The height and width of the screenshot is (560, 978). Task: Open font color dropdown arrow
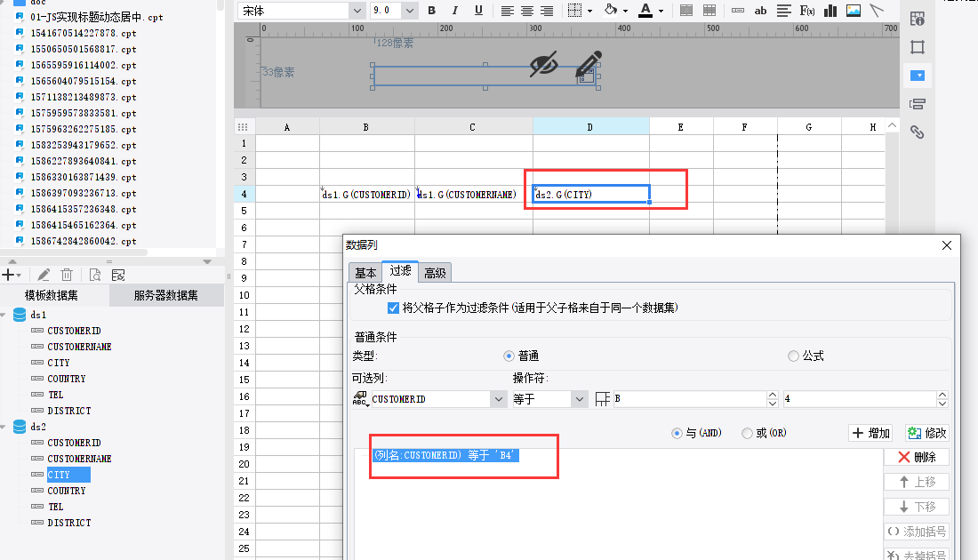[x=661, y=12]
